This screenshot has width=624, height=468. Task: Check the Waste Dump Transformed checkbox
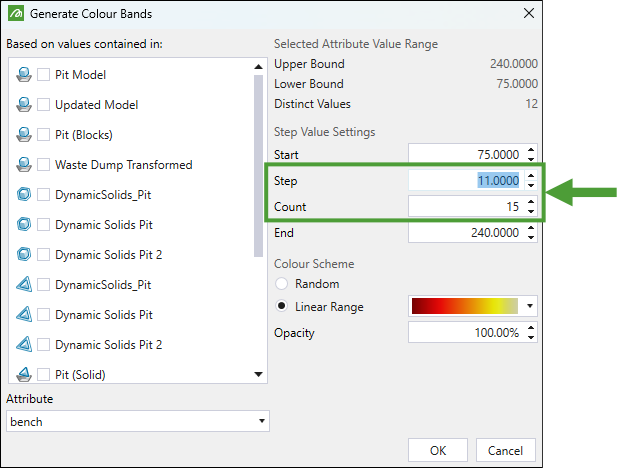pyautogui.click(x=44, y=165)
